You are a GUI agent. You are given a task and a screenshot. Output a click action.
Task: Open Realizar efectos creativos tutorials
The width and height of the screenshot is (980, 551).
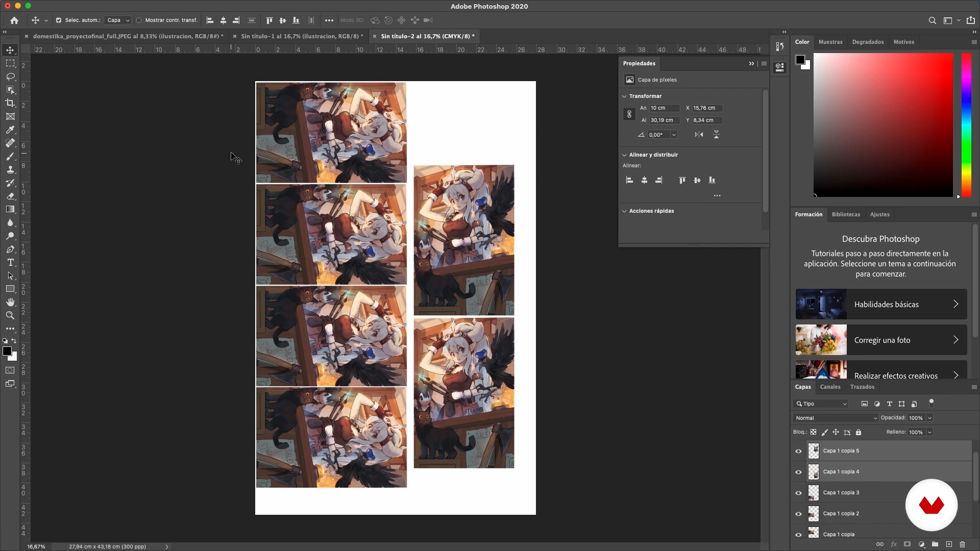click(881, 370)
